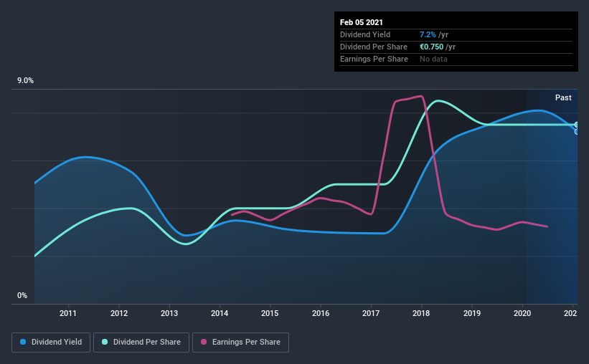Click the 2013 x-axis label
Image resolution: width=589 pixels, height=364 pixels.
coord(169,313)
